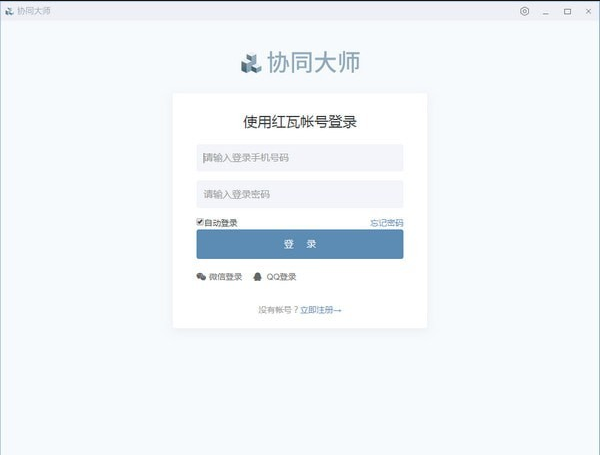Viewport: 600px width, 455px height.
Task: Select the 微信登录 text option
Action: coord(225,277)
